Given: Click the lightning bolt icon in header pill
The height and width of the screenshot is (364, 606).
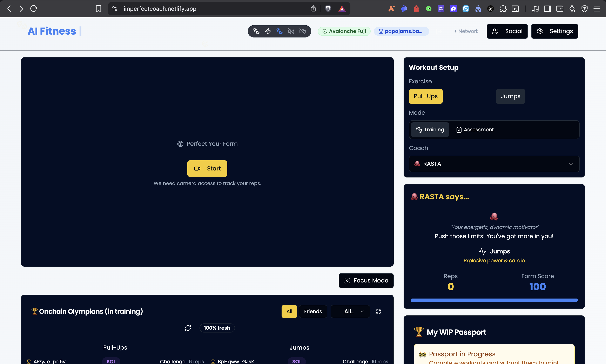Looking at the screenshot, I should point(268,31).
